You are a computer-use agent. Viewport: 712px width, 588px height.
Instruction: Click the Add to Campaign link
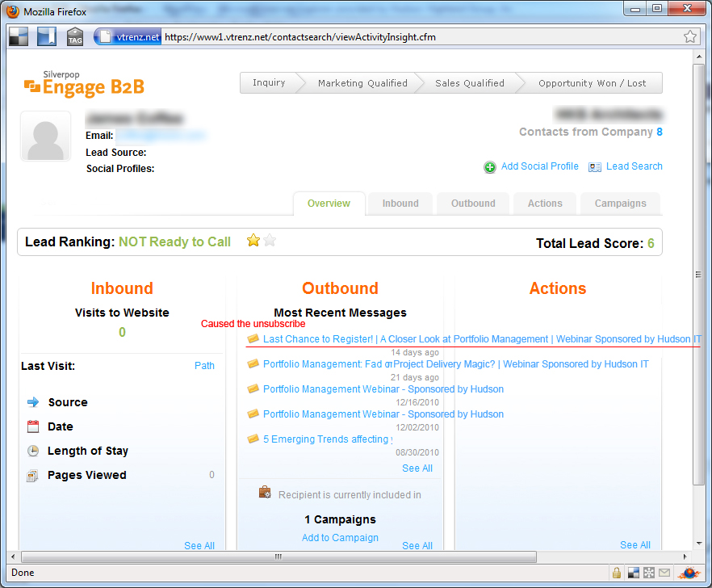pos(340,538)
